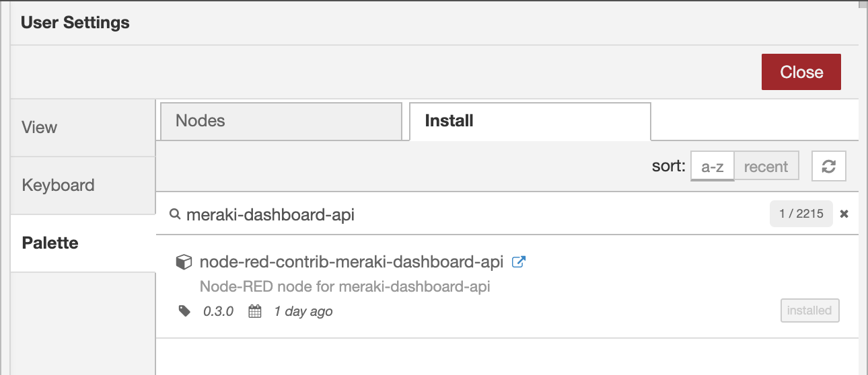Screen dimensions: 868x375
Task: Sort the module list a-z
Action: [713, 167]
